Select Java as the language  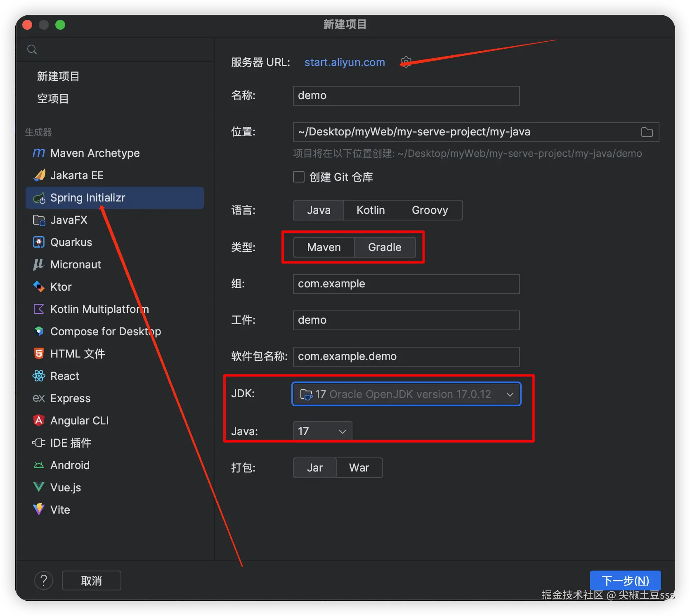[319, 210]
